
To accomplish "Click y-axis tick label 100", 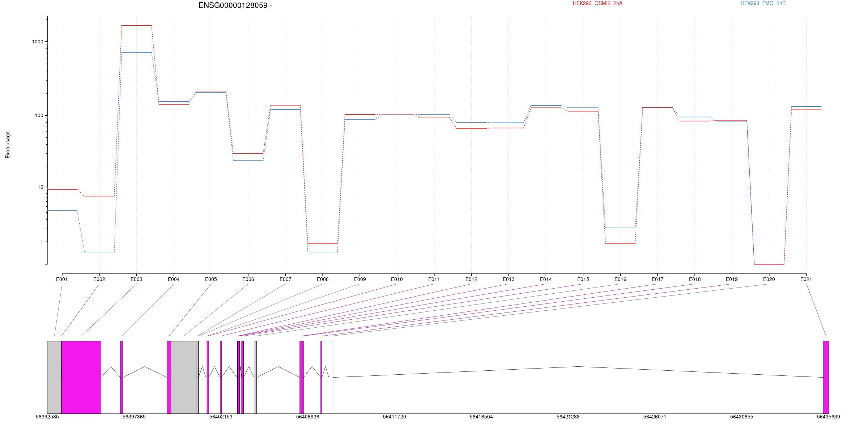I will (39, 116).
